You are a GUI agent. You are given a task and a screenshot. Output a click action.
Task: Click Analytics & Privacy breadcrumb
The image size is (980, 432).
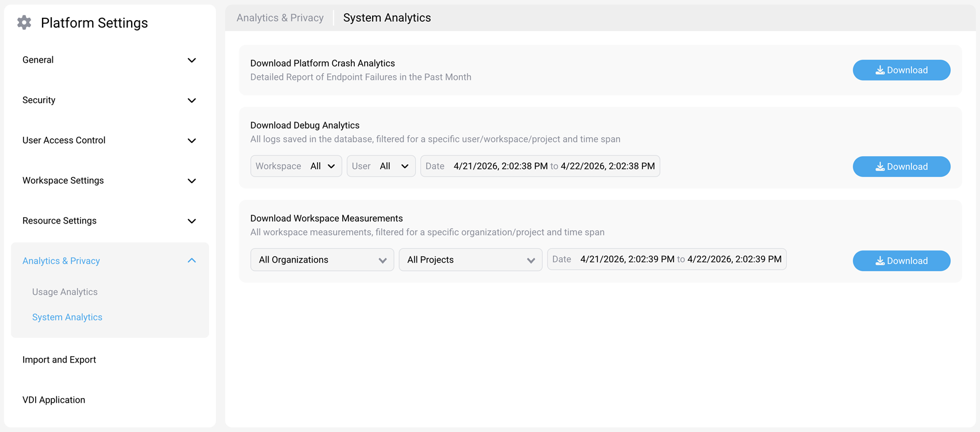[280, 18]
